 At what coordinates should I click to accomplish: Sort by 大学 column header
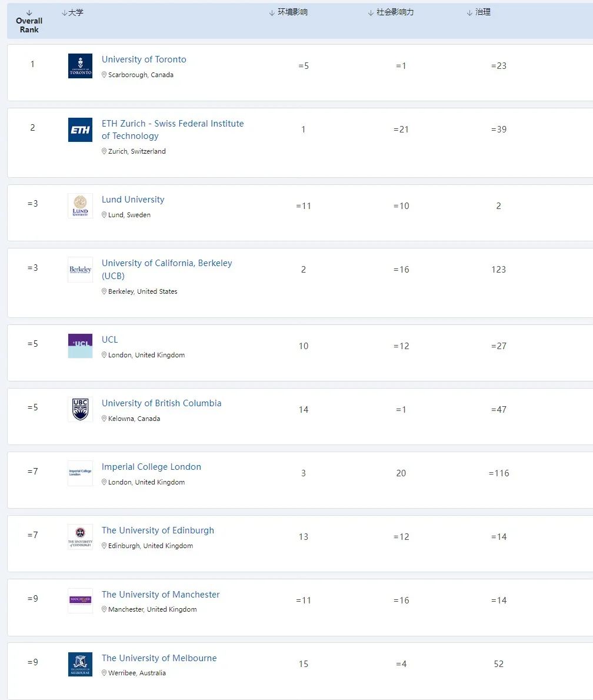pos(72,12)
